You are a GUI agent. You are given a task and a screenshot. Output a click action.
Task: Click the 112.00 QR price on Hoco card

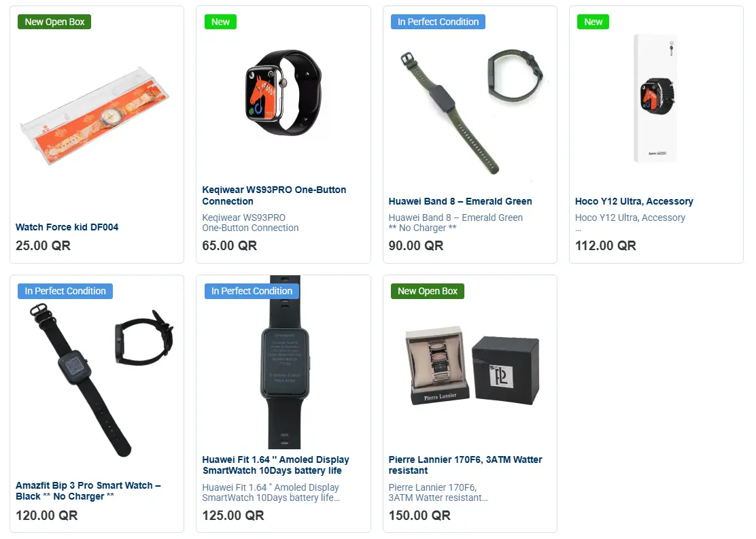pyautogui.click(x=605, y=245)
